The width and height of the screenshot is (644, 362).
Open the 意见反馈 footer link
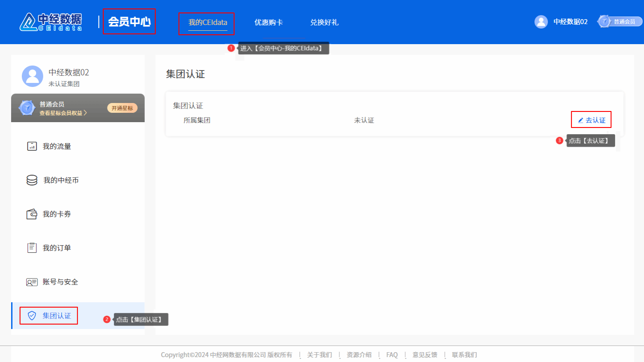[425, 355]
